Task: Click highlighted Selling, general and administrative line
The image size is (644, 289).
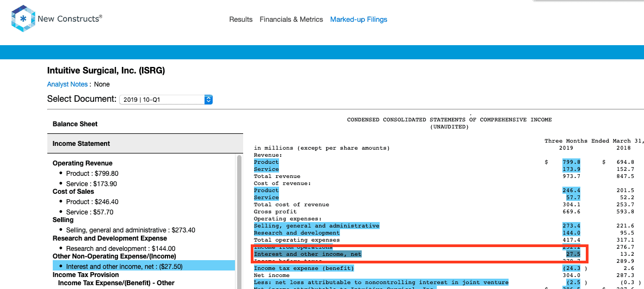Action: click(x=317, y=226)
